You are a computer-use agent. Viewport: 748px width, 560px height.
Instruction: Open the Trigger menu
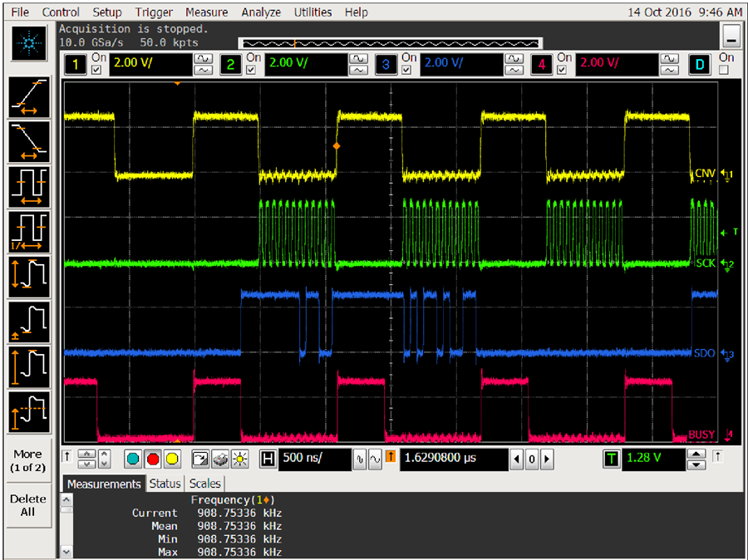(154, 12)
